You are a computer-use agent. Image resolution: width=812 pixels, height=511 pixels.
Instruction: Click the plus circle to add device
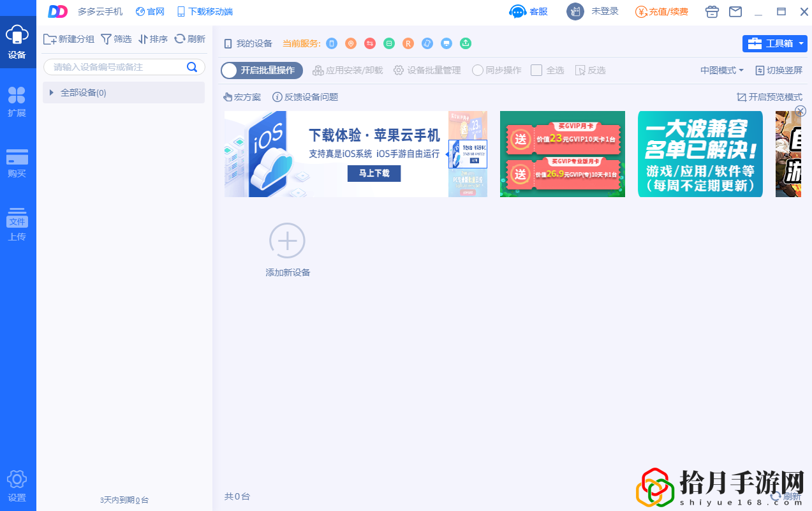pos(287,241)
